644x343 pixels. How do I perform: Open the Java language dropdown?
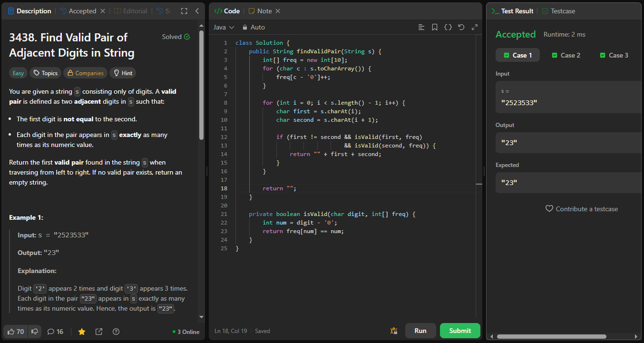224,27
